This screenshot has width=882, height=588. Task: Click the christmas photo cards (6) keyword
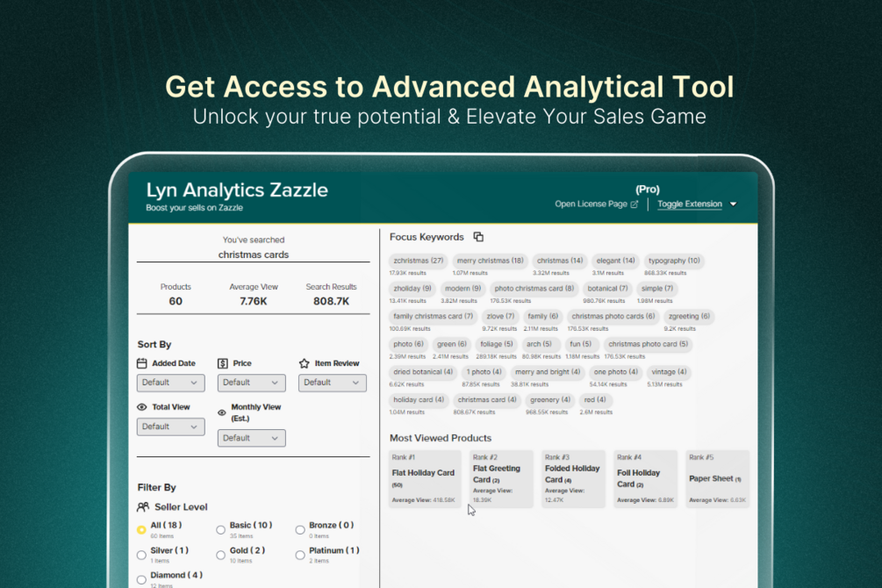pos(613,317)
